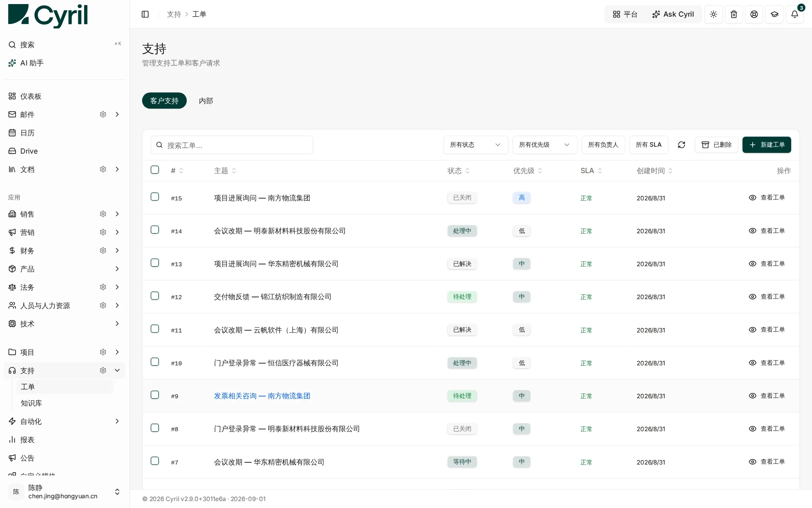Click the Ask Cyril button
812x508 pixels.
pyautogui.click(x=673, y=14)
